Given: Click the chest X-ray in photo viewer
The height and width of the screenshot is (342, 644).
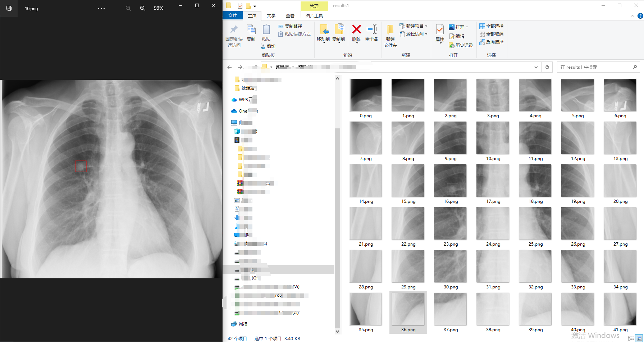Looking at the screenshot, I should 111,179.
